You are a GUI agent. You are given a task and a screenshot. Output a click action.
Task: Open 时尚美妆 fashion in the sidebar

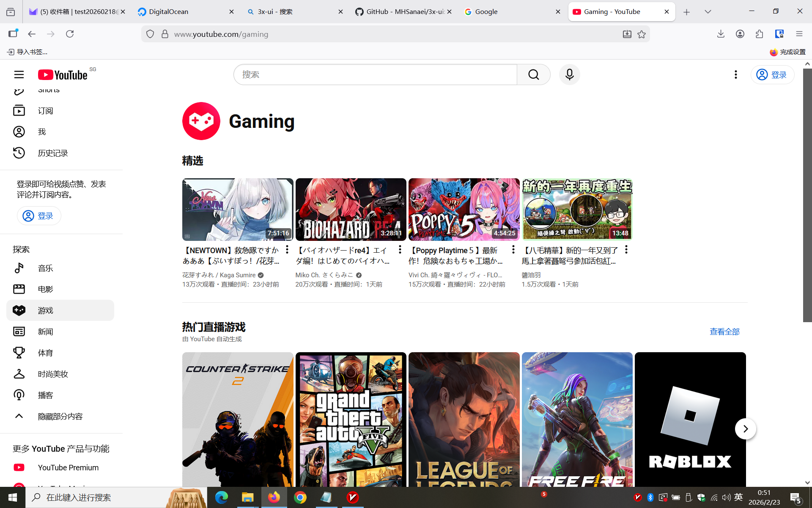pos(60,374)
